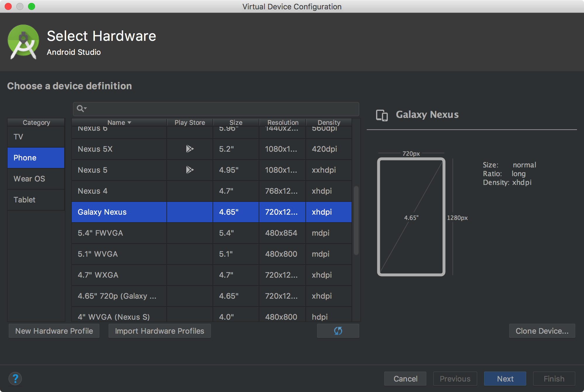This screenshot has width=584, height=392.
Task: Click the Next button
Action: [x=505, y=379]
